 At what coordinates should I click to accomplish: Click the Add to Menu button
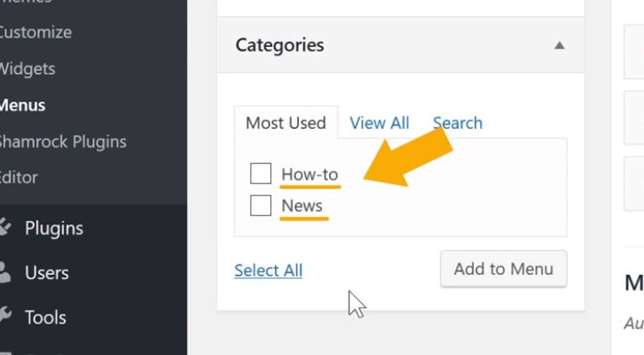pyautogui.click(x=503, y=269)
